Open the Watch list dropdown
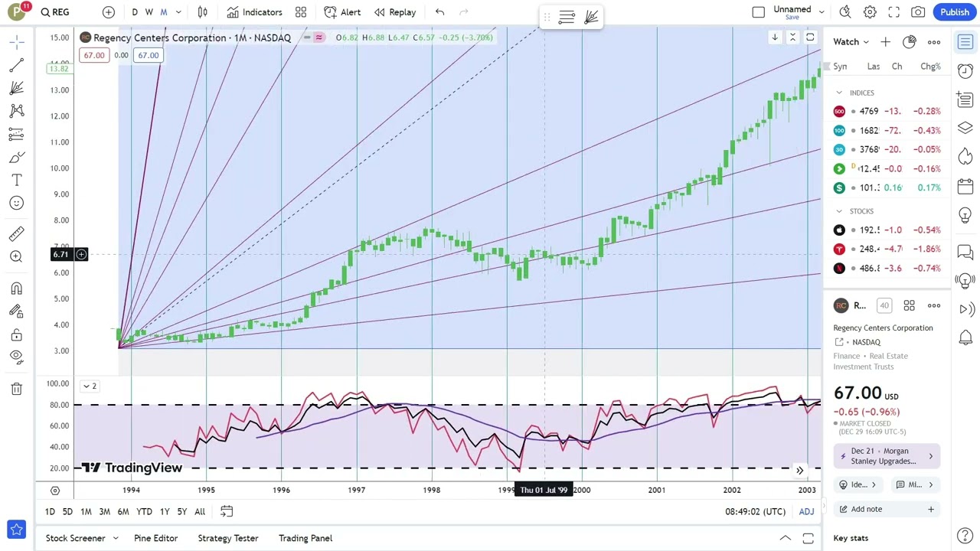 851,42
